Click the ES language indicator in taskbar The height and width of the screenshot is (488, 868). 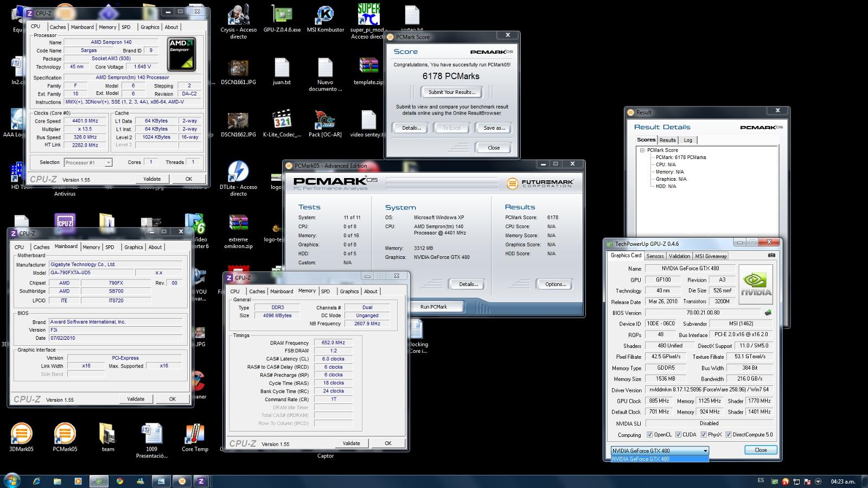point(761,481)
